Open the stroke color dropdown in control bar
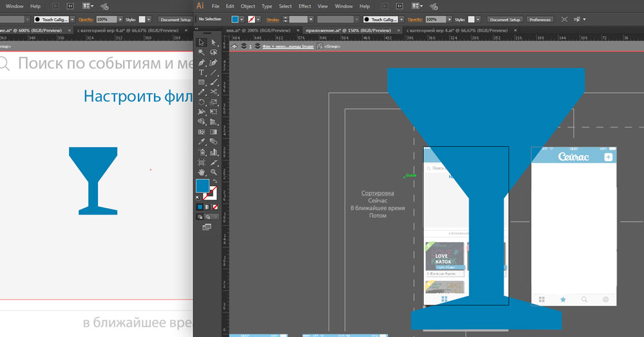This screenshot has width=644, height=337. coord(258,19)
